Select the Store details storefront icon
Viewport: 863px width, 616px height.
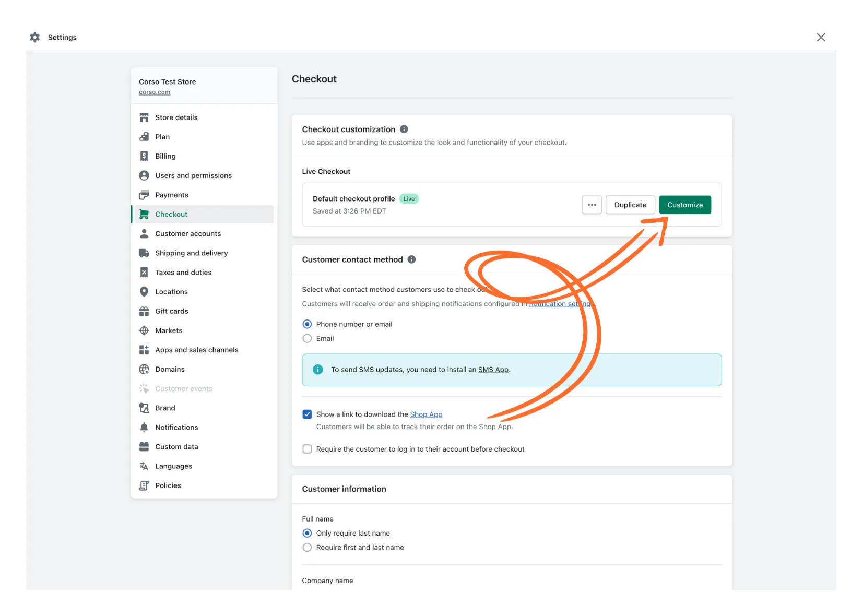[x=144, y=117]
